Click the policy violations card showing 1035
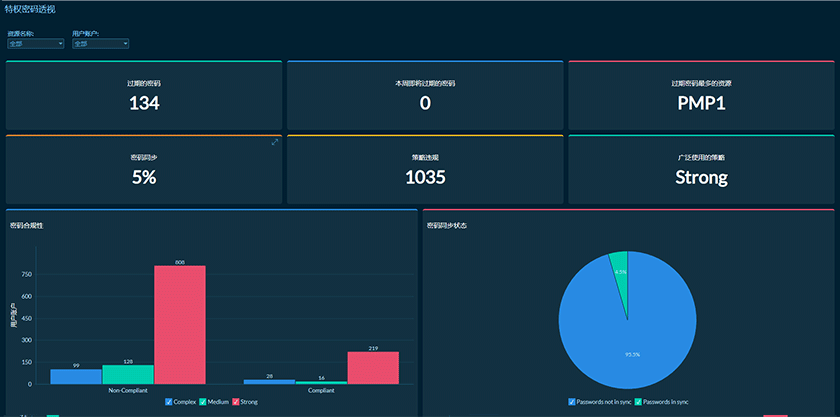Viewport: 840px width, 417px height. (x=425, y=169)
